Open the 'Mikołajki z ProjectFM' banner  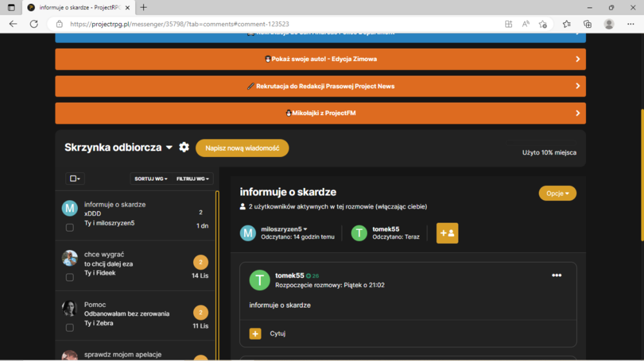point(320,113)
